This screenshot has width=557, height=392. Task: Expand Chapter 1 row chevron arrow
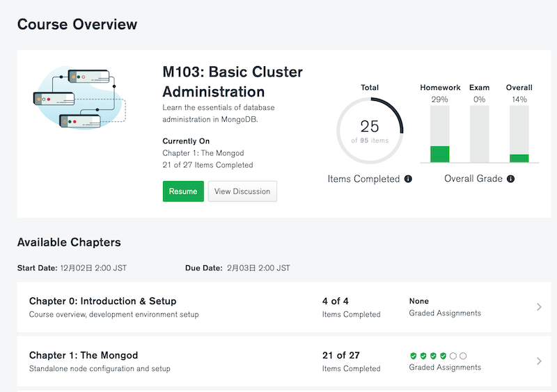point(539,361)
